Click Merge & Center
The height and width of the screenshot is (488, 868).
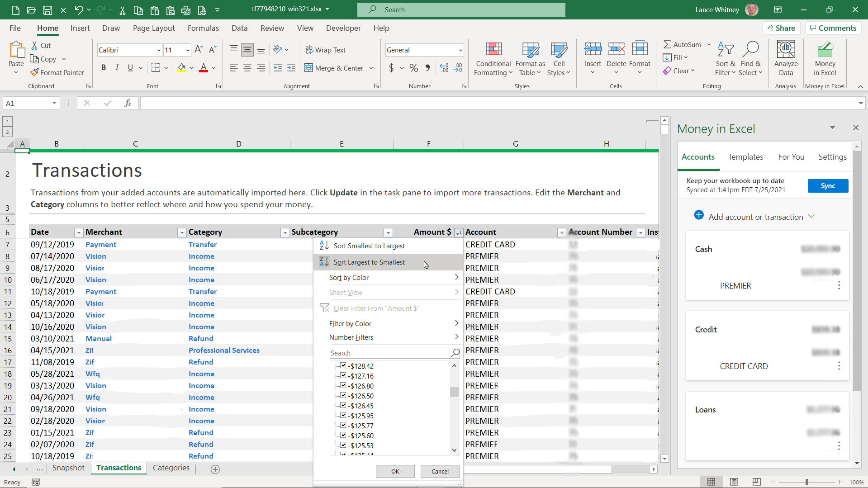[x=334, y=68]
